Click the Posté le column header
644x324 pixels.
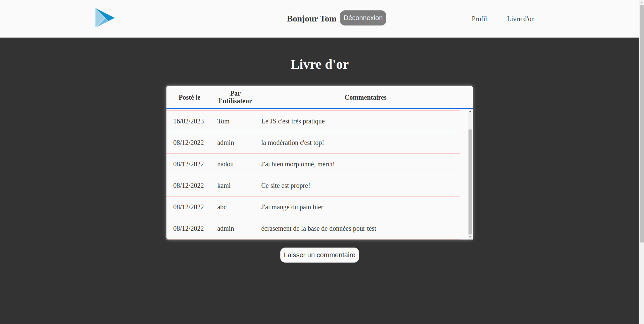click(189, 97)
